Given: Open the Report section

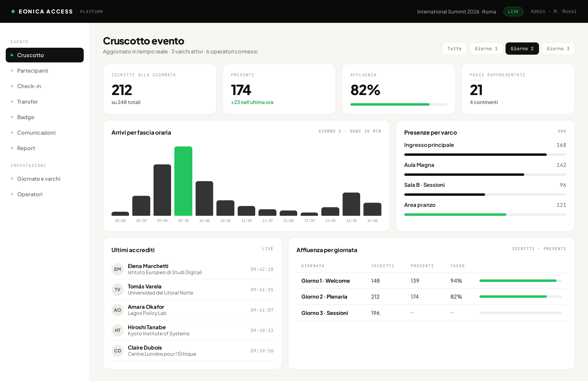Looking at the screenshot, I should pos(45,148).
